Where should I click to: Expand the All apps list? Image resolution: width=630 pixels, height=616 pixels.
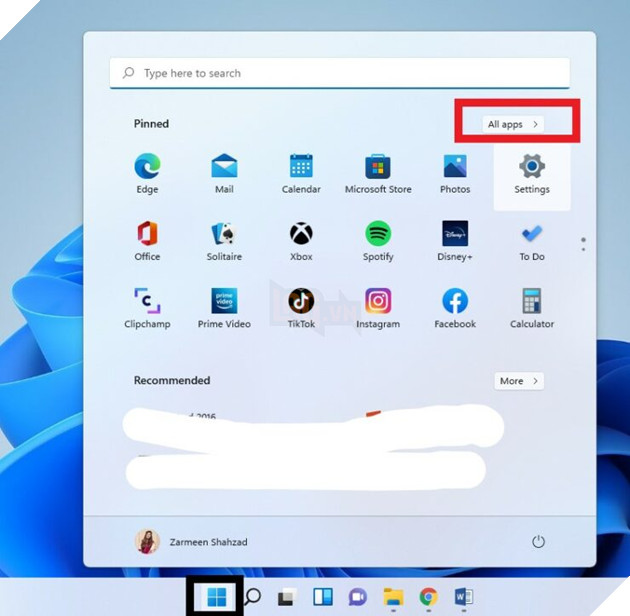coord(513,124)
